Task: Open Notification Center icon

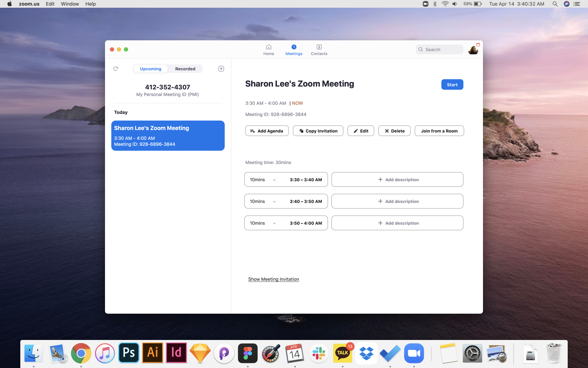Action: pyautogui.click(x=577, y=4)
